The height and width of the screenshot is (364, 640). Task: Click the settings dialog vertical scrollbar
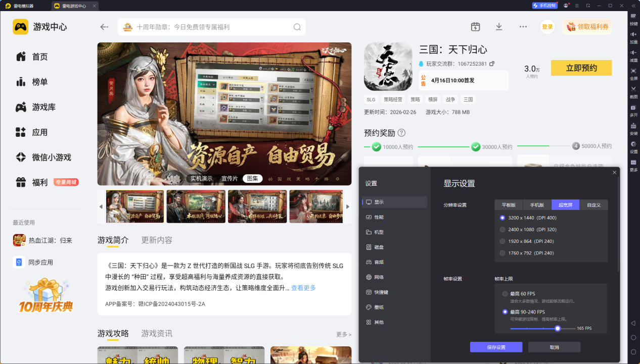pyautogui.click(x=618, y=225)
